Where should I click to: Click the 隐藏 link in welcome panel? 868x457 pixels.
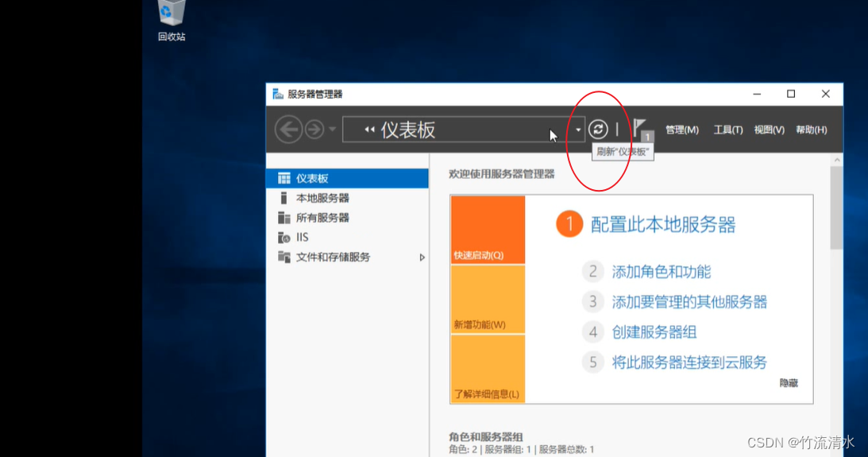point(789,383)
